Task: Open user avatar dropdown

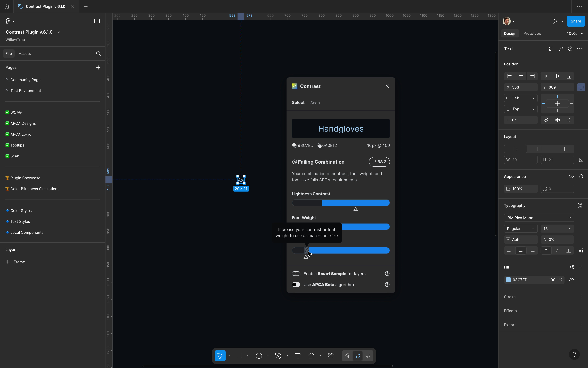Action: 509,21
